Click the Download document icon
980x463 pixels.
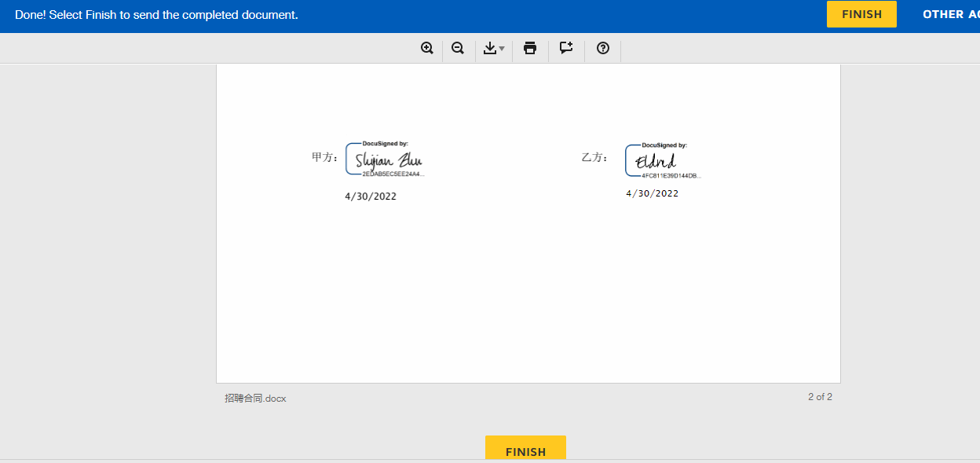pyautogui.click(x=490, y=48)
